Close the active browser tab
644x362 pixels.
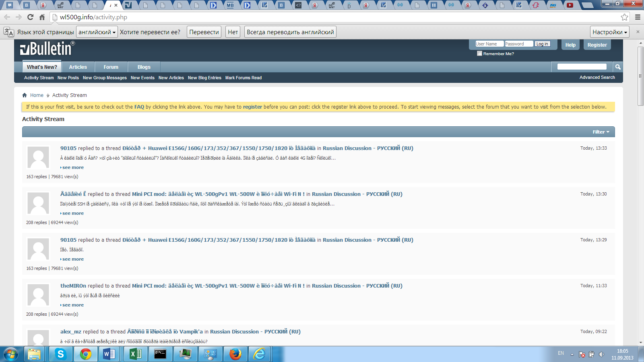click(x=116, y=5)
